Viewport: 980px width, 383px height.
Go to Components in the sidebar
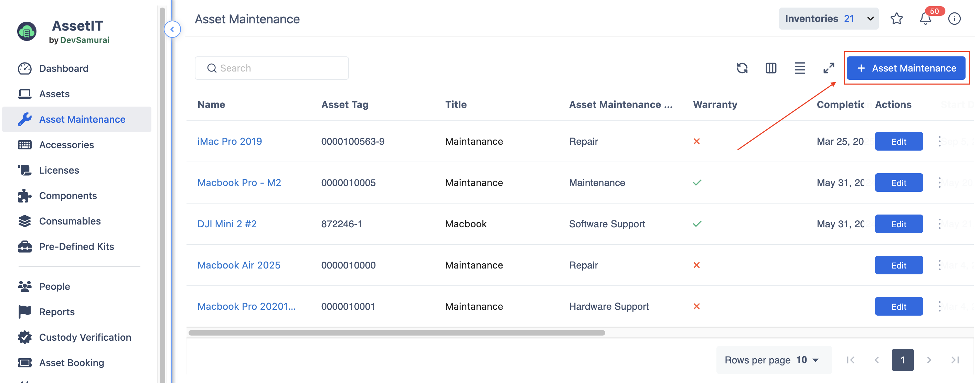coord(68,196)
